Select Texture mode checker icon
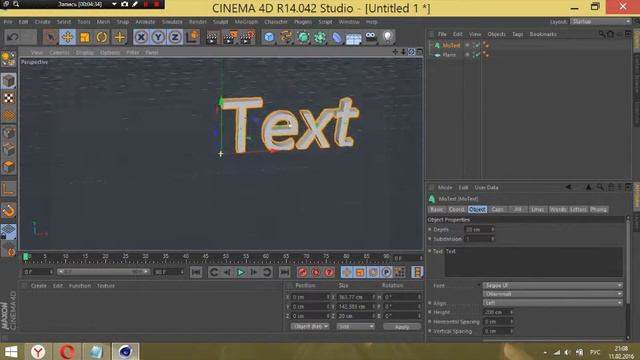 tap(9, 98)
